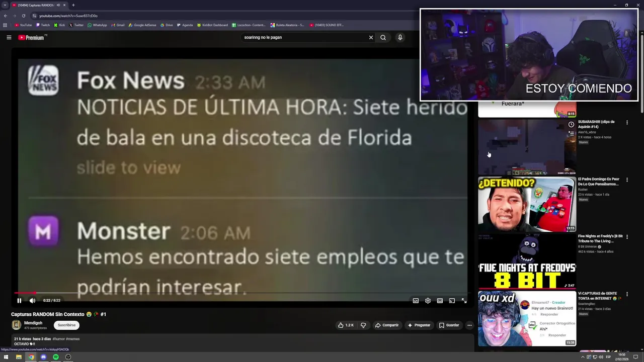The image size is (644, 362).
Task: Clear the search text with X
Action: tap(371, 37)
